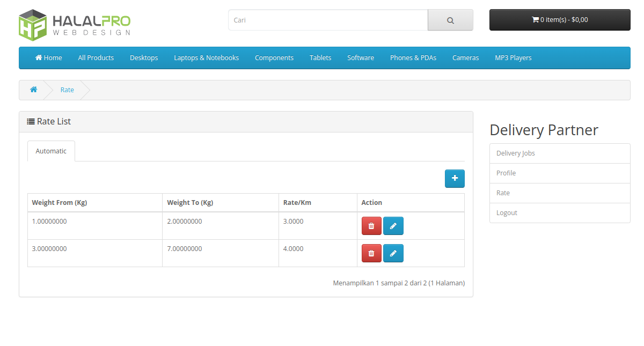Viewport: 644px width, 346px height.
Task: Expand Desktops menu in navigation bar
Action: (x=144, y=58)
